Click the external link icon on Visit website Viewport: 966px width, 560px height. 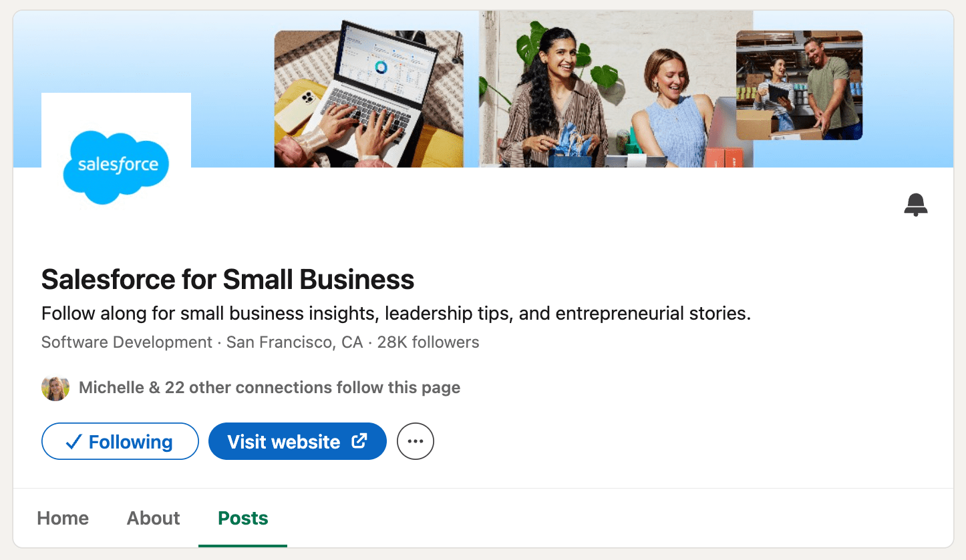click(x=359, y=441)
